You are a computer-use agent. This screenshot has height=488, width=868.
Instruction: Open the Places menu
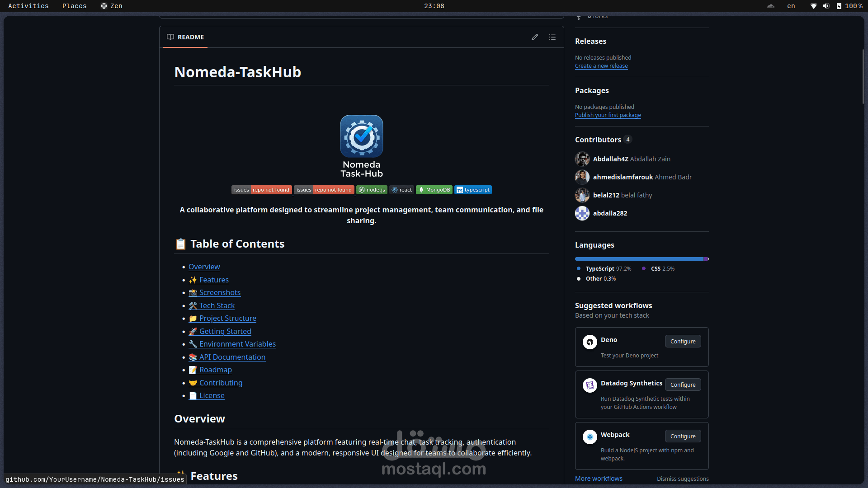pos(74,6)
